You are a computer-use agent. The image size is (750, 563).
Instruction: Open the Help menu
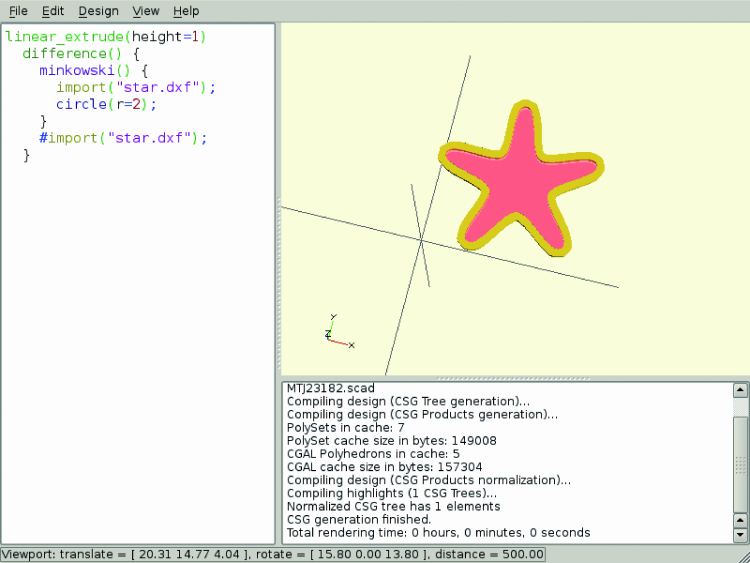click(186, 11)
